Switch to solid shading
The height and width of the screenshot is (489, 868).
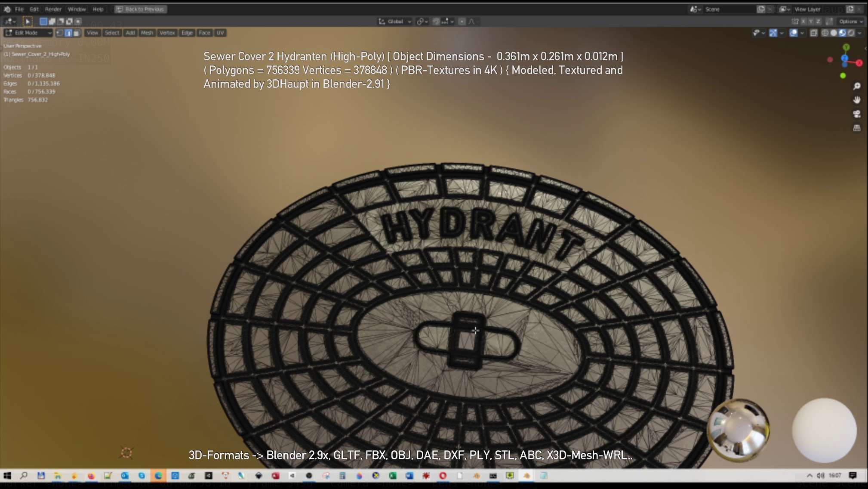834,33
